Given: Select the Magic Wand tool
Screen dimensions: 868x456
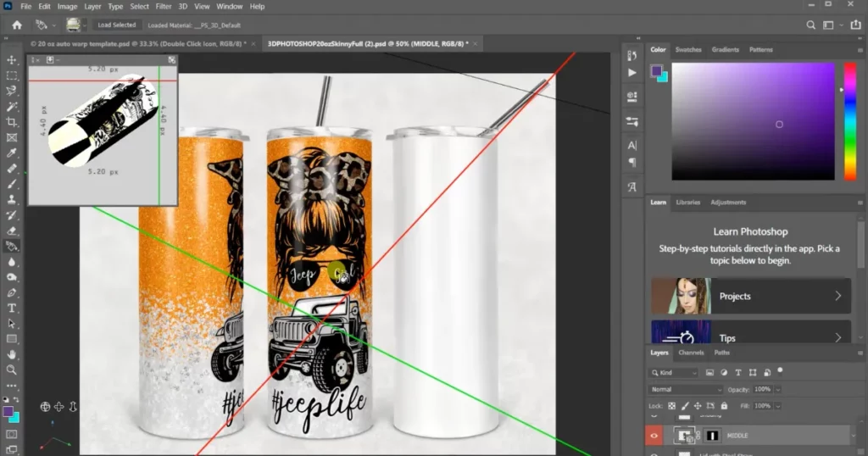Looking at the screenshot, I should [12, 106].
